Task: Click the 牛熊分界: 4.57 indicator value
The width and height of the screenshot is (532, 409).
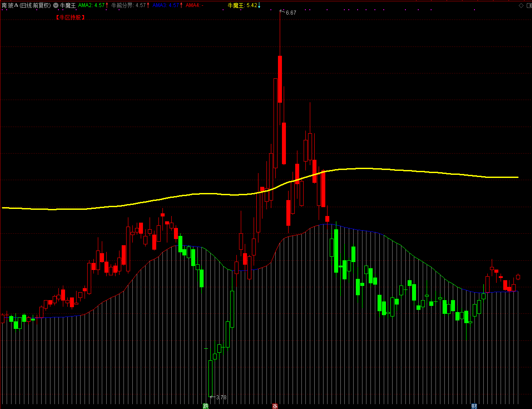Action: [x=128, y=5]
